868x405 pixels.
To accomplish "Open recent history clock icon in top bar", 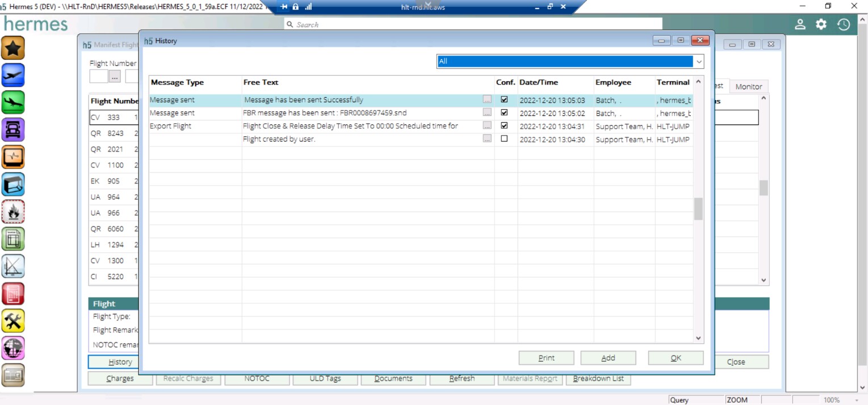I will (x=843, y=24).
